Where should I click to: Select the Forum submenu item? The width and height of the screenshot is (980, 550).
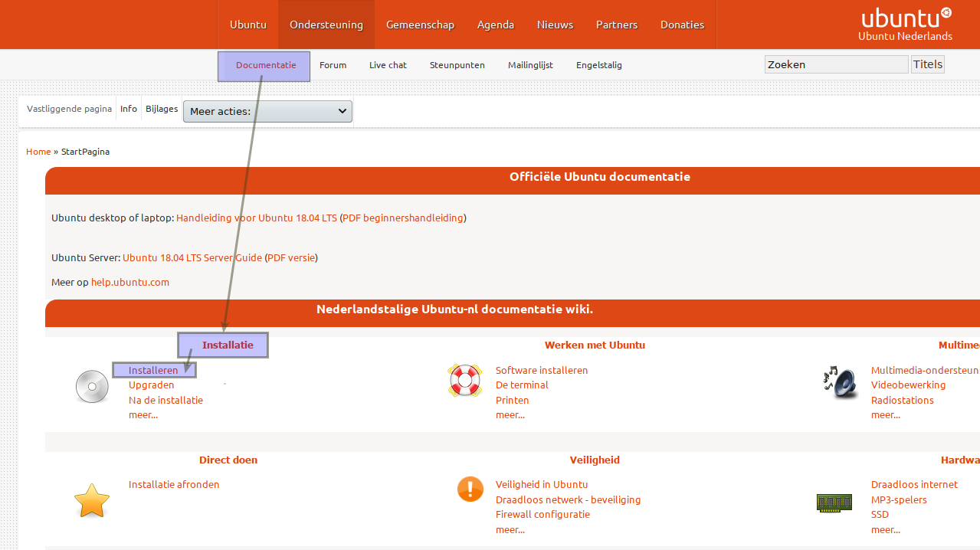(x=333, y=65)
